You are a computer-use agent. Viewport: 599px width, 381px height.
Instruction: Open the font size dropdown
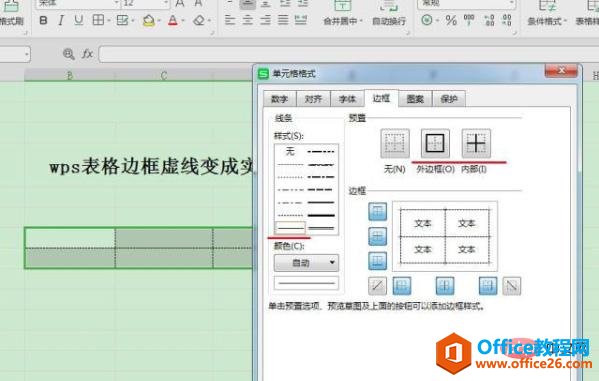pyautogui.click(x=166, y=3)
